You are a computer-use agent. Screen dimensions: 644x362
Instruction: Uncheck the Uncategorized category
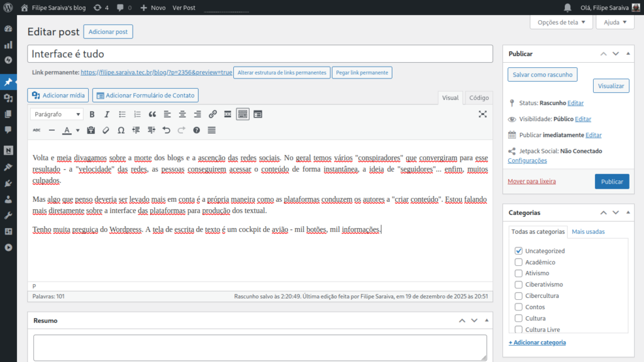click(519, 251)
